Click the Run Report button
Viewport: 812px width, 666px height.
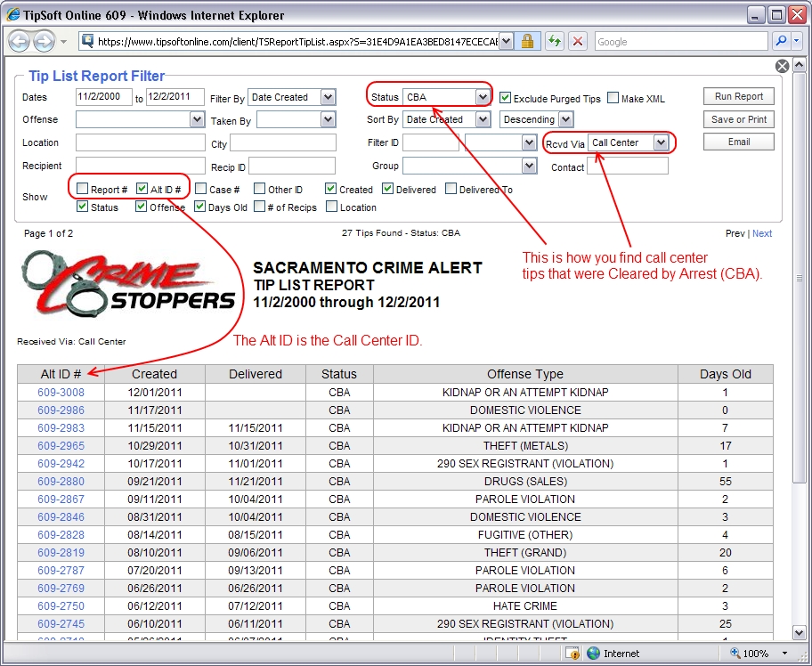(x=738, y=96)
